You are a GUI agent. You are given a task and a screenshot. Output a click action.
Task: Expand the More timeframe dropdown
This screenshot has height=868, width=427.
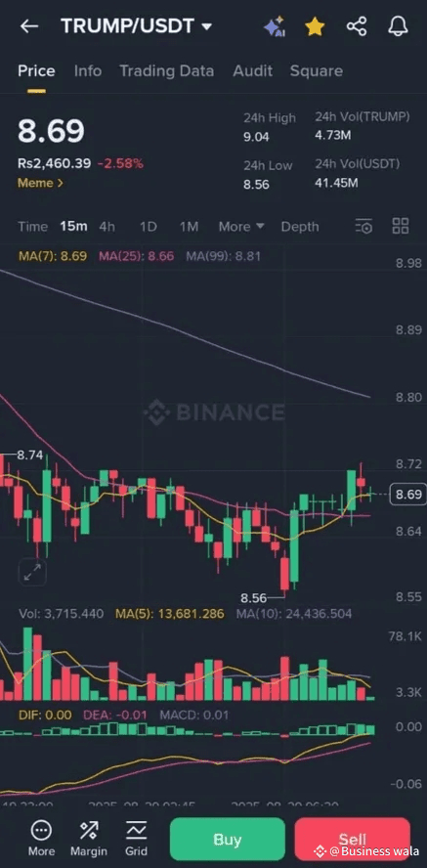pos(241,227)
